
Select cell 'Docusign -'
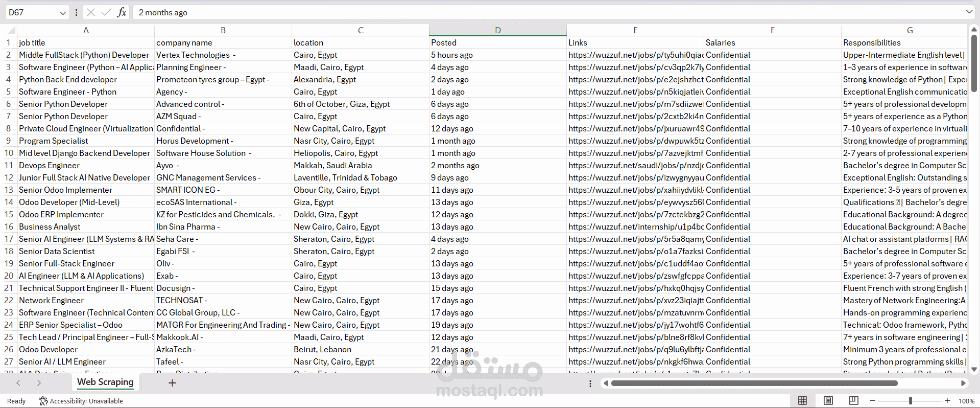click(223, 288)
